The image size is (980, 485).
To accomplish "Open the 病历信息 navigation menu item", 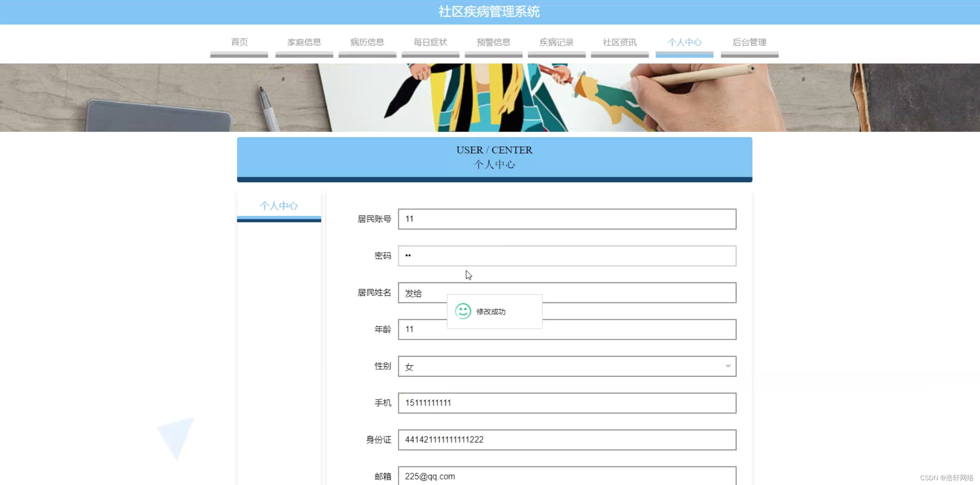I will (x=367, y=42).
